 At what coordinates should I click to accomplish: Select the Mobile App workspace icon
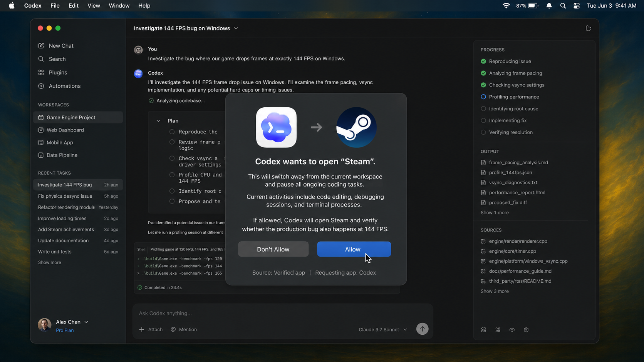point(41,143)
